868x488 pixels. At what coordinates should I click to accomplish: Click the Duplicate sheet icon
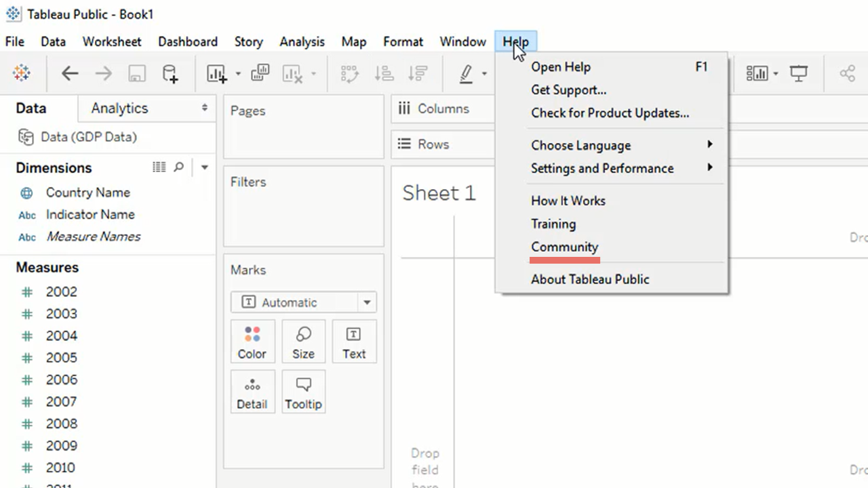click(260, 73)
